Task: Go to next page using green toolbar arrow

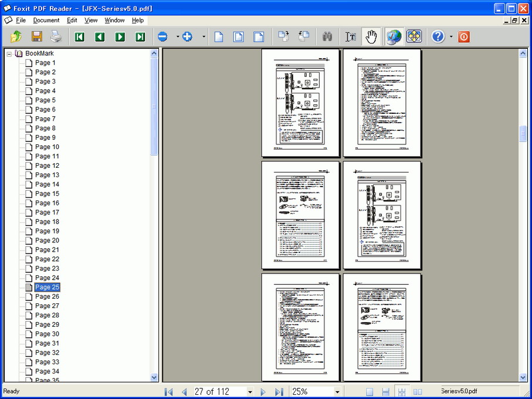Action: 120,36
